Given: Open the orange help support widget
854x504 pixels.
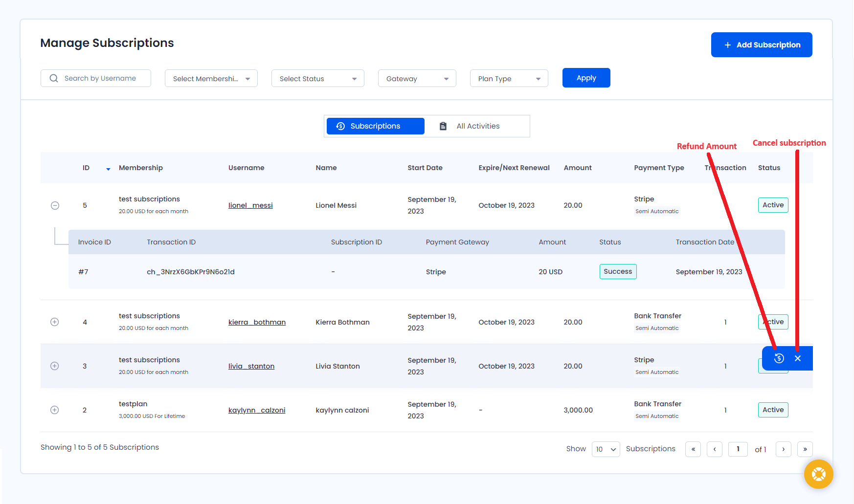Looking at the screenshot, I should click(818, 474).
